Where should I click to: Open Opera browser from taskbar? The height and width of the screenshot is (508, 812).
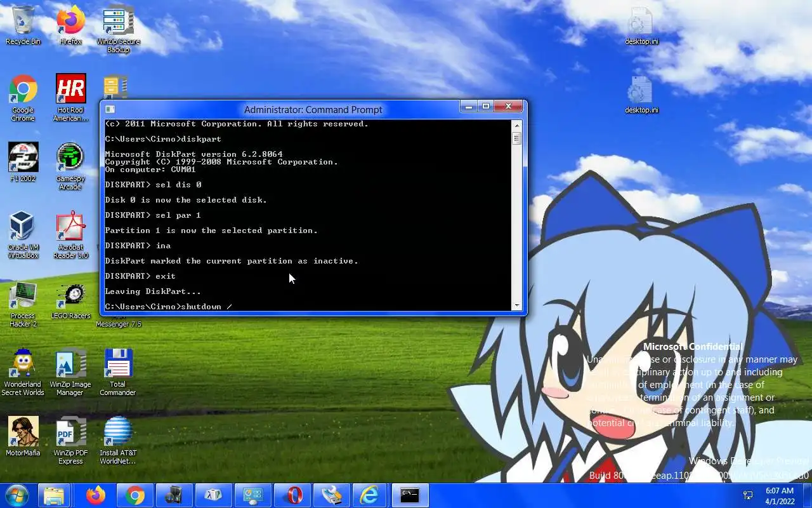click(x=292, y=495)
